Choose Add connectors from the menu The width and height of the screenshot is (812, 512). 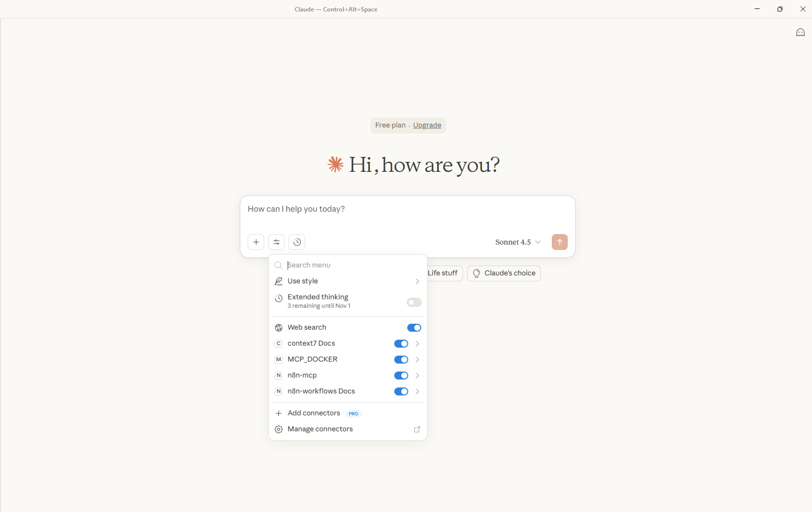click(348, 413)
